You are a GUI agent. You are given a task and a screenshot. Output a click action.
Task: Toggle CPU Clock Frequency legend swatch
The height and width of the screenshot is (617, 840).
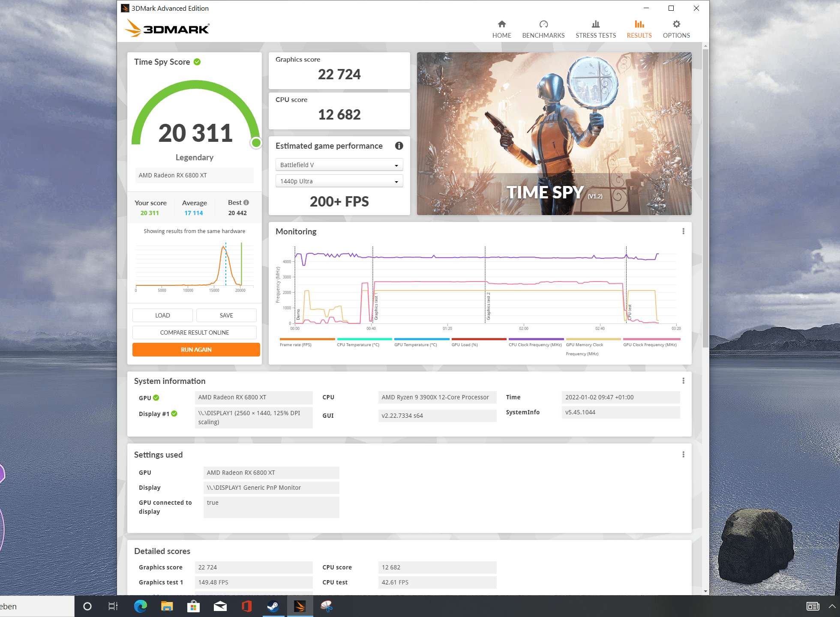coord(535,339)
